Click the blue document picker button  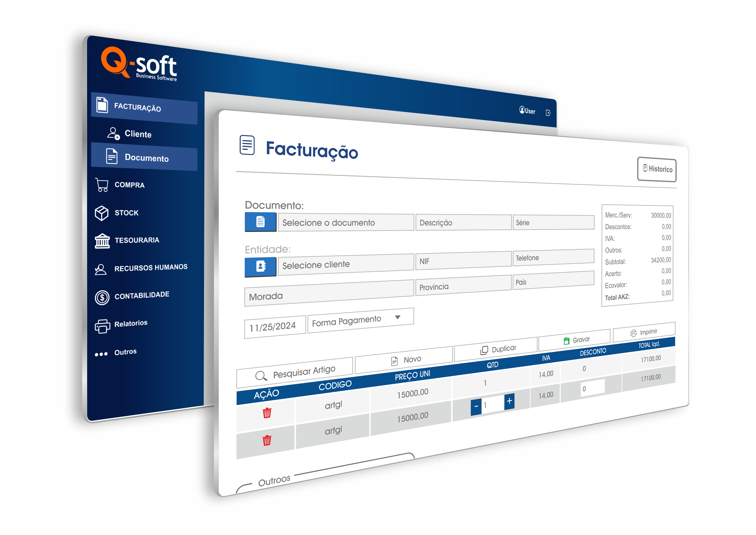(260, 222)
